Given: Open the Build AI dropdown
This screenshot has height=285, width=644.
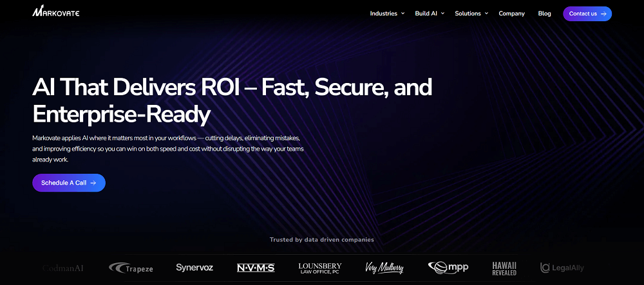Looking at the screenshot, I should (x=430, y=14).
